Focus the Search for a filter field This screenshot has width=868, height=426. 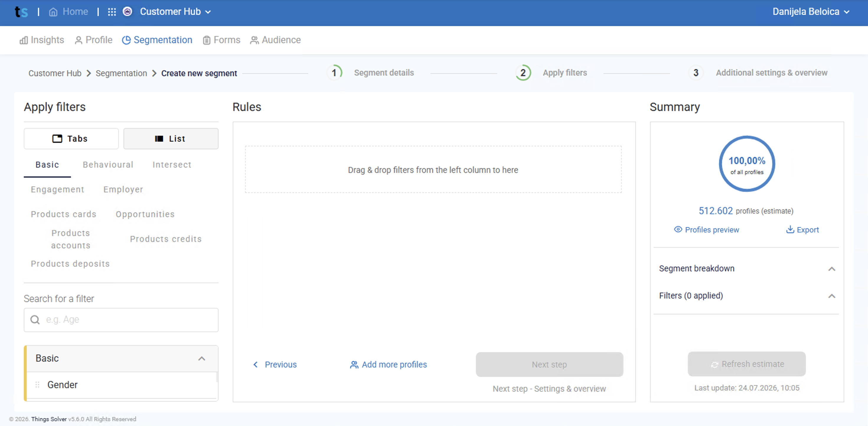[121, 320]
